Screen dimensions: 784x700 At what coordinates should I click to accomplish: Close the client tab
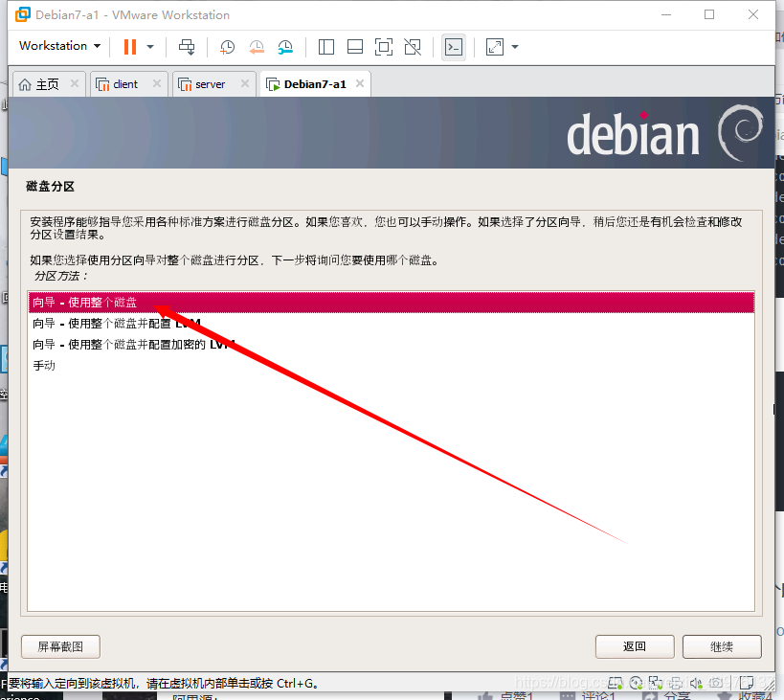[x=157, y=83]
